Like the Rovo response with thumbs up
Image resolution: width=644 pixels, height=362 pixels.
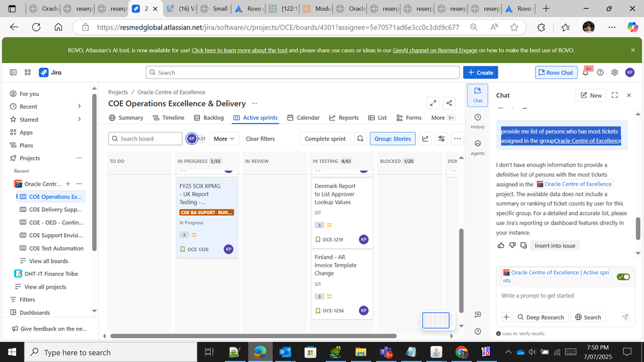click(501, 245)
